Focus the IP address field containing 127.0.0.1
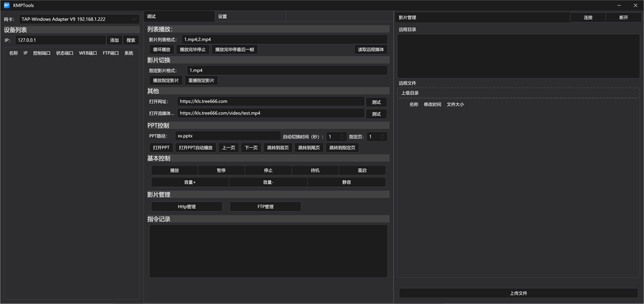644x304 pixels. click(60, 40)
